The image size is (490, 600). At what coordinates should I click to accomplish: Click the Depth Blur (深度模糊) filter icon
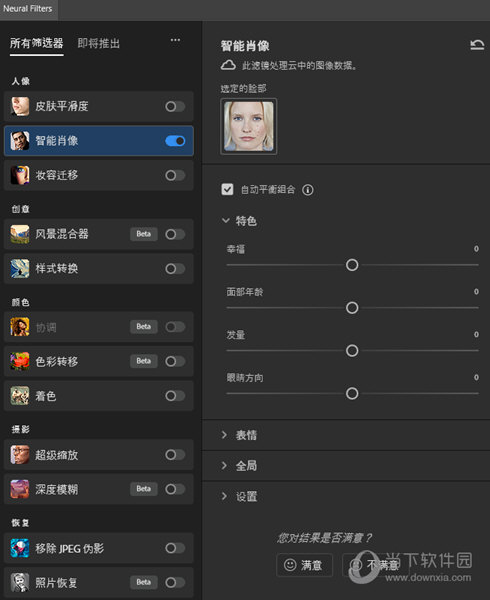point(20,489)
